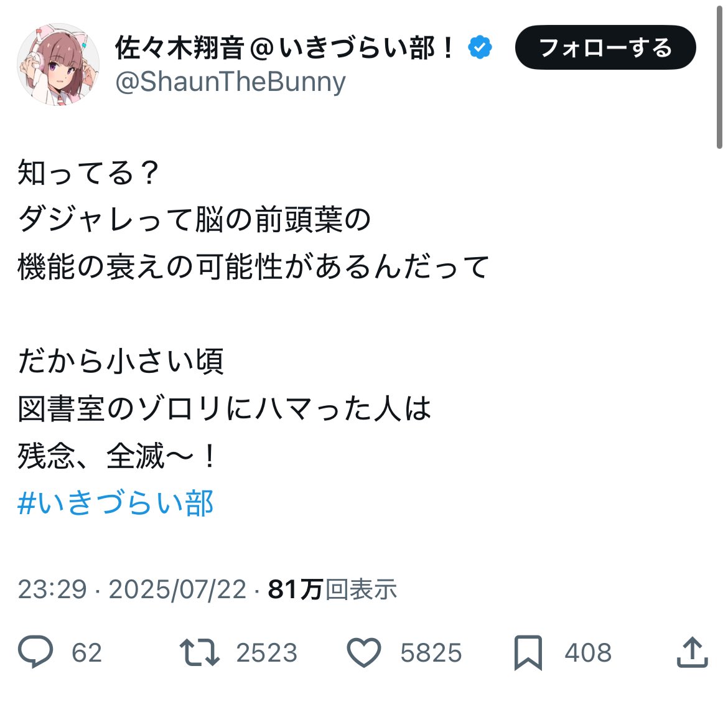Click the blue verified badge
The width and height of the screenshot is (728, 704).
point(480,48)
